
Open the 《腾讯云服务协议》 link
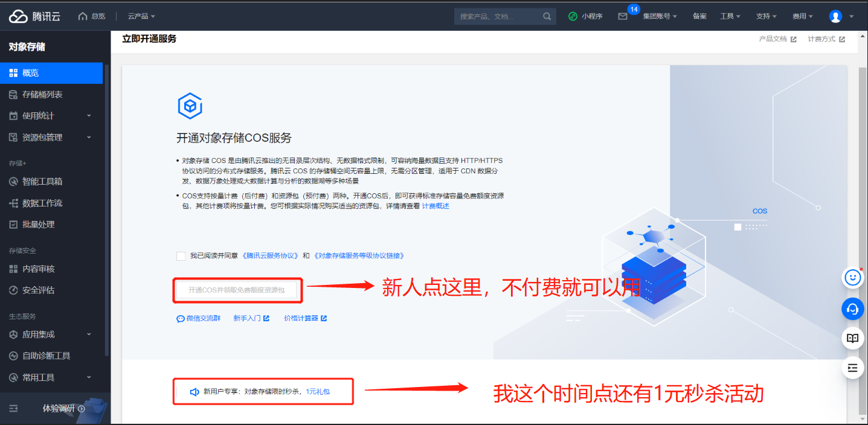point(271,256)
